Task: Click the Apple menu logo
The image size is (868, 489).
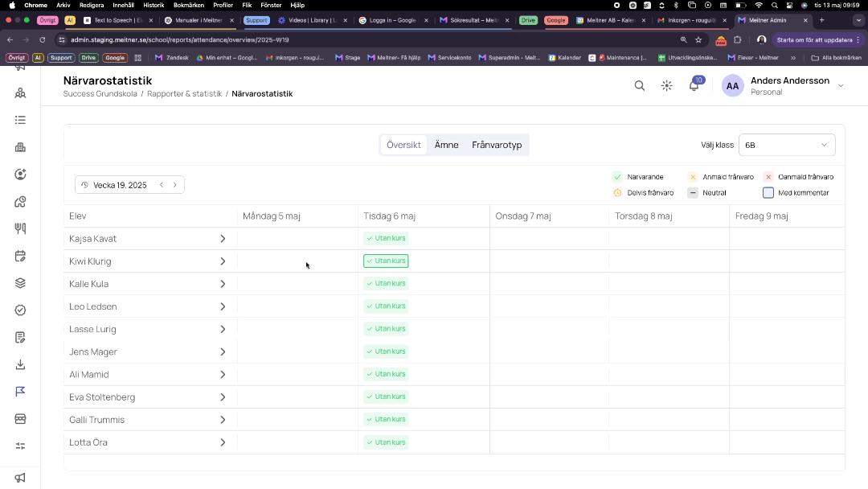Action: [x=11, y=5]
